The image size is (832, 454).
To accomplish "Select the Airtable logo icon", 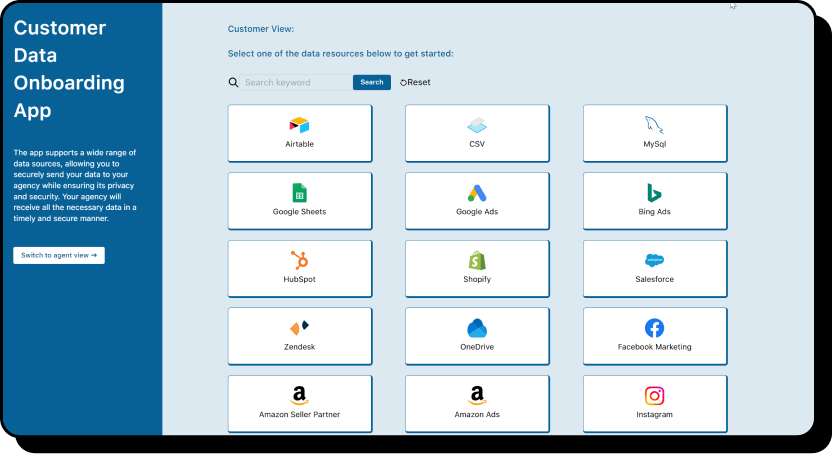I will 299,125.
